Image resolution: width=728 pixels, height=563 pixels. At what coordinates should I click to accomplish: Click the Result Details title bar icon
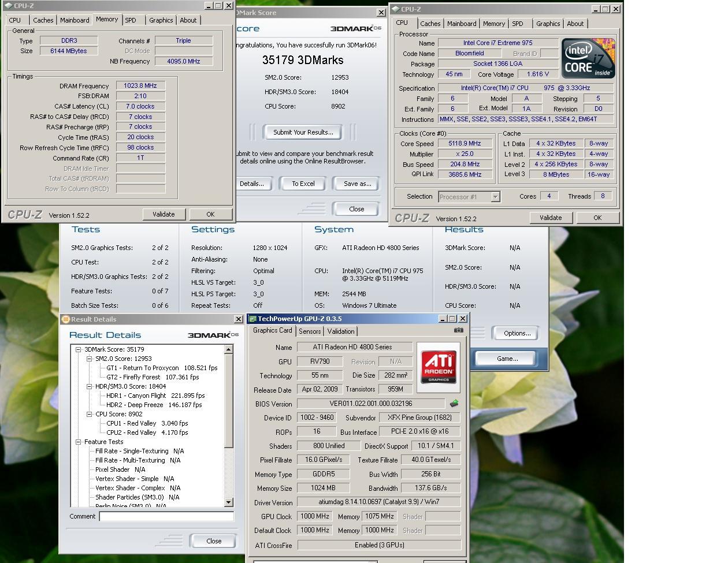tap(65, 319)
